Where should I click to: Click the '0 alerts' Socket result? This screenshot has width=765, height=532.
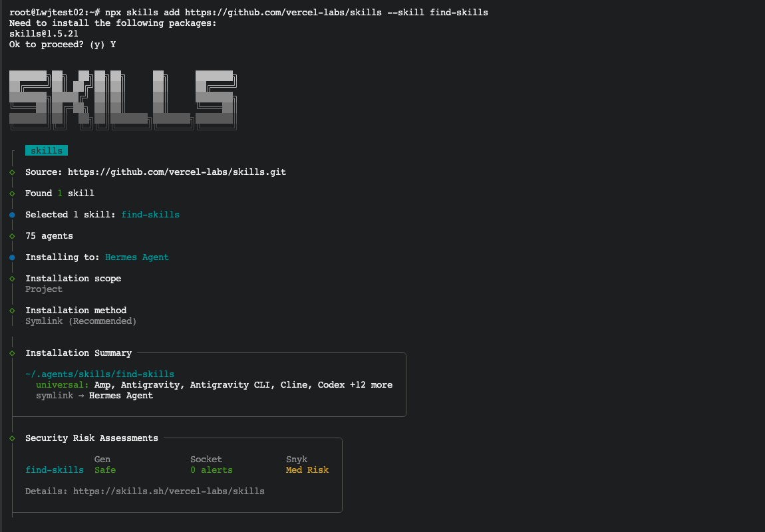pyautogui.click(x=212, y=470)
